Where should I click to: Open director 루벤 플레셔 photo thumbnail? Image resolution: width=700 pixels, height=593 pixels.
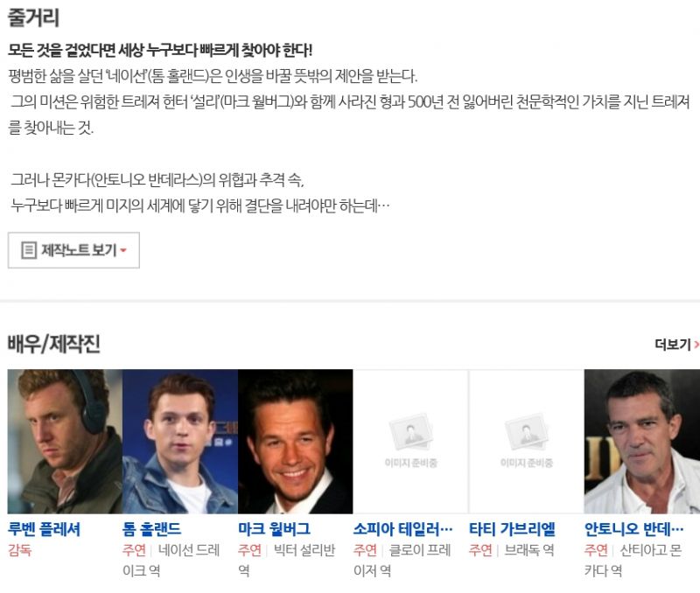point(65,442)
